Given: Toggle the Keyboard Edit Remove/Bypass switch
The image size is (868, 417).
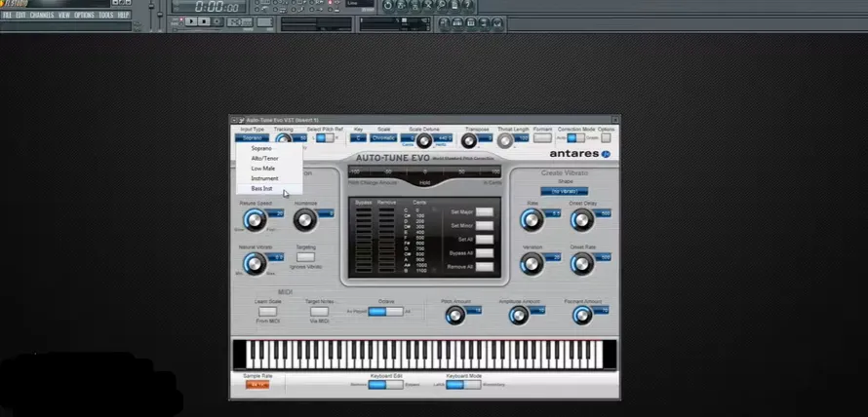Looking at the screenshot, I should pos(386,385).
